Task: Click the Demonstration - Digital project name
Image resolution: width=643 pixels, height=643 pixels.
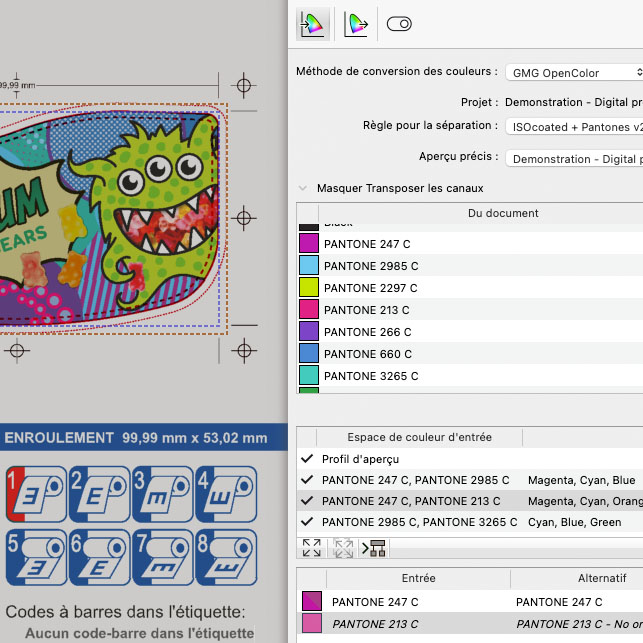Action: click(574, 102)
